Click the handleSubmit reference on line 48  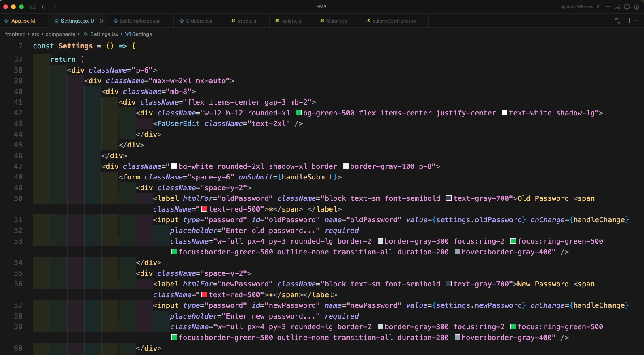pos(307,177)
